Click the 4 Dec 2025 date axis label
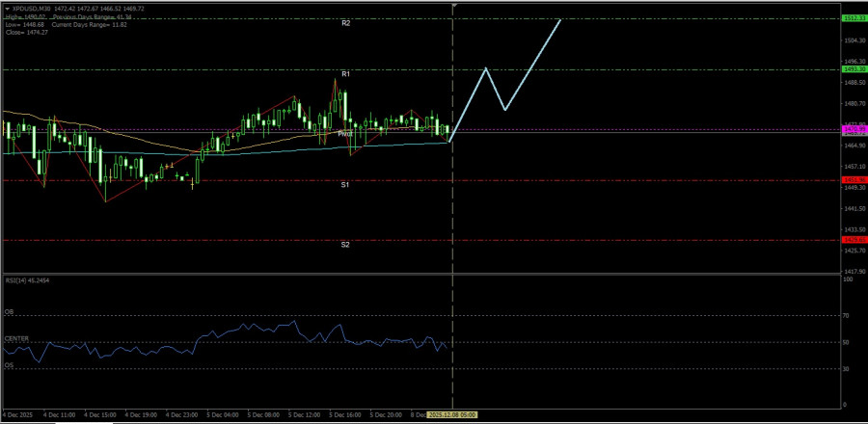This screenshot has height=424, width=868. tap(19, 414)
